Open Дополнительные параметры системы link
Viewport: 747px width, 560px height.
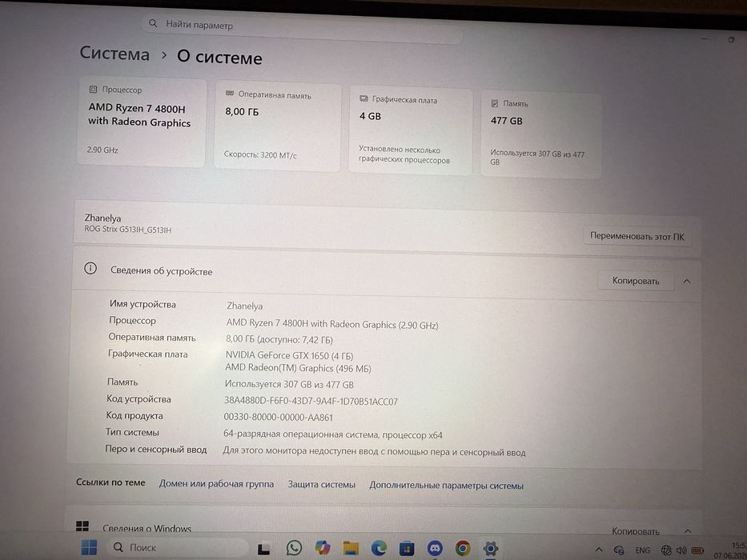(447, 486)
